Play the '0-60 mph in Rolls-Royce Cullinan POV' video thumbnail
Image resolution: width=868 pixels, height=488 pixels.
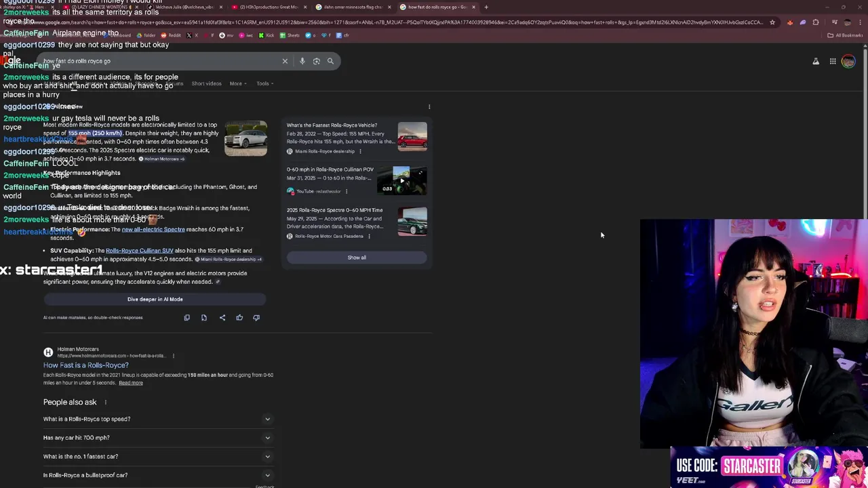coord(402,181)
